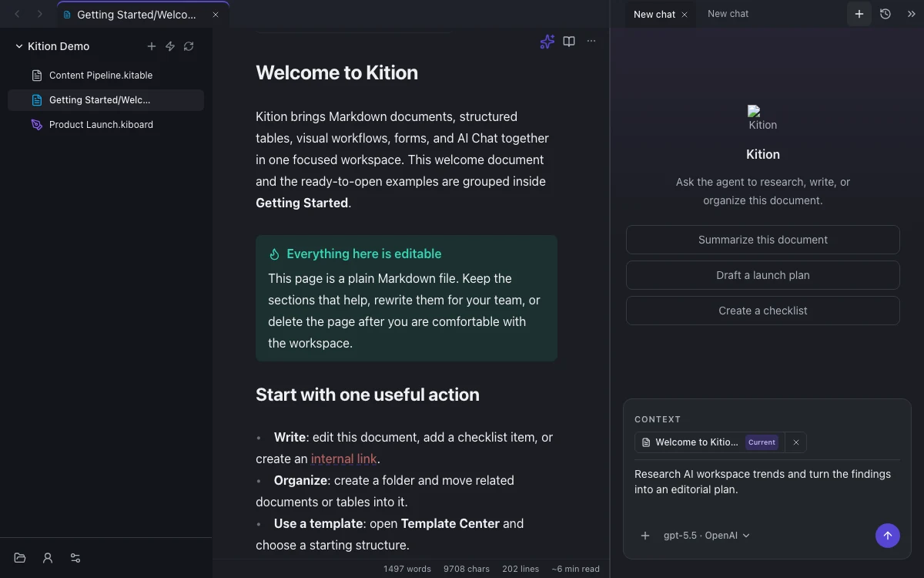
Task: Close the first New chat tab
Action: pyautogui.click(x=685, y=15)
